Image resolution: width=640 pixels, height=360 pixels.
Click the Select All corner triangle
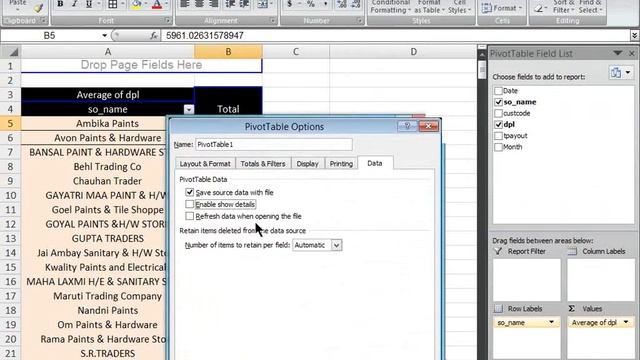(13, 52)
